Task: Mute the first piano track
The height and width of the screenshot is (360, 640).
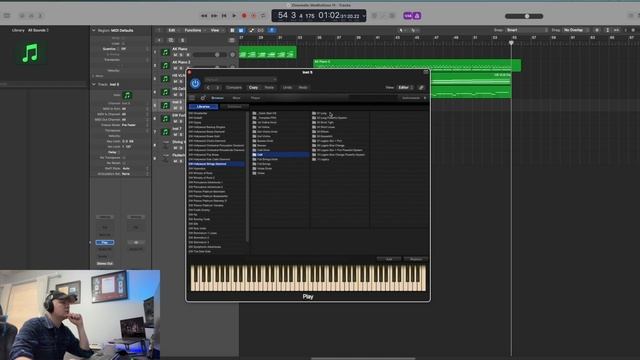Action: coord(175,55)
